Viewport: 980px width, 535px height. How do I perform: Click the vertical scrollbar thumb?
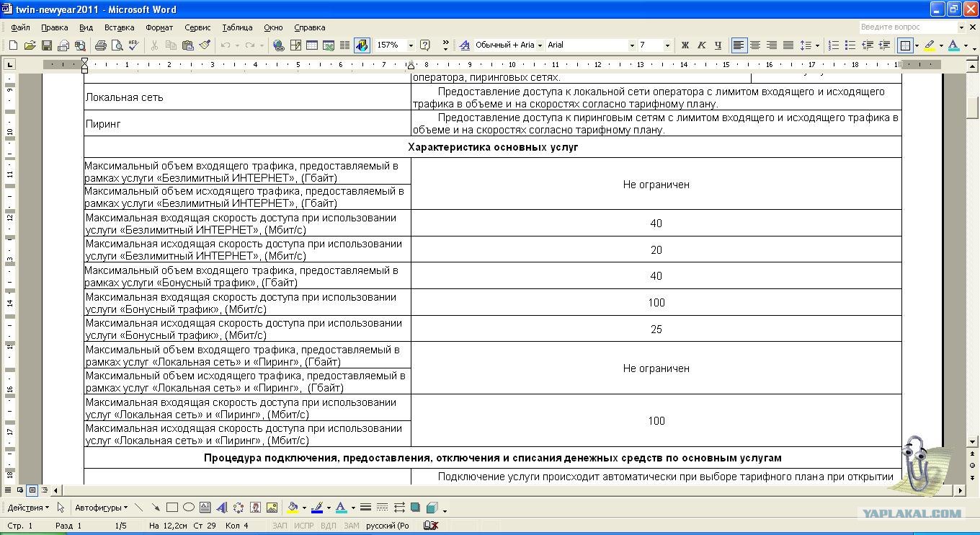972,107
